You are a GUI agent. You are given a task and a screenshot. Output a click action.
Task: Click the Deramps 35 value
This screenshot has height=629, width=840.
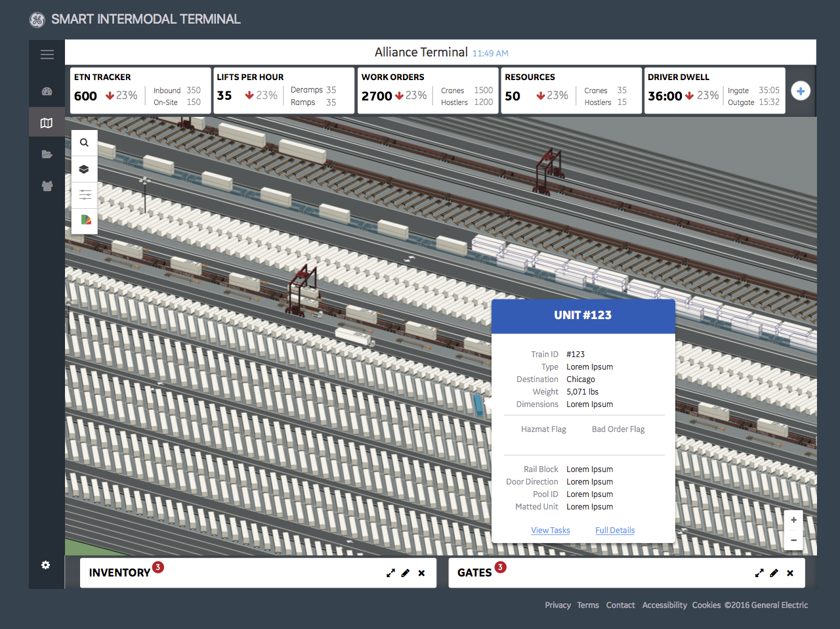click(331, 90)
